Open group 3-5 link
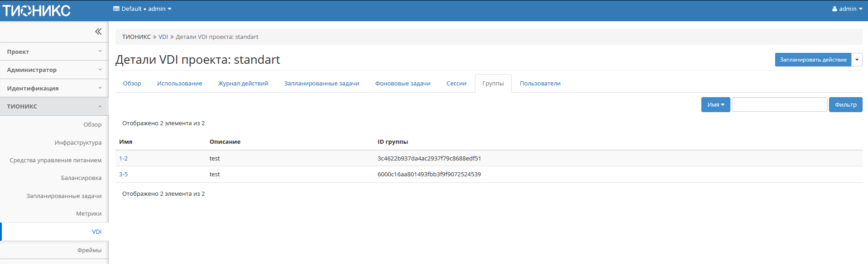The image size is (868, 264). (x=123, y=174)
